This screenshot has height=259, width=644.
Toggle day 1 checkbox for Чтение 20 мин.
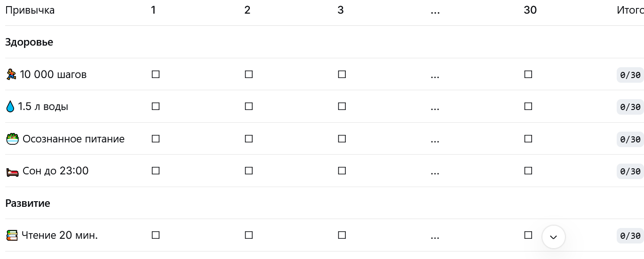point(156,235)
